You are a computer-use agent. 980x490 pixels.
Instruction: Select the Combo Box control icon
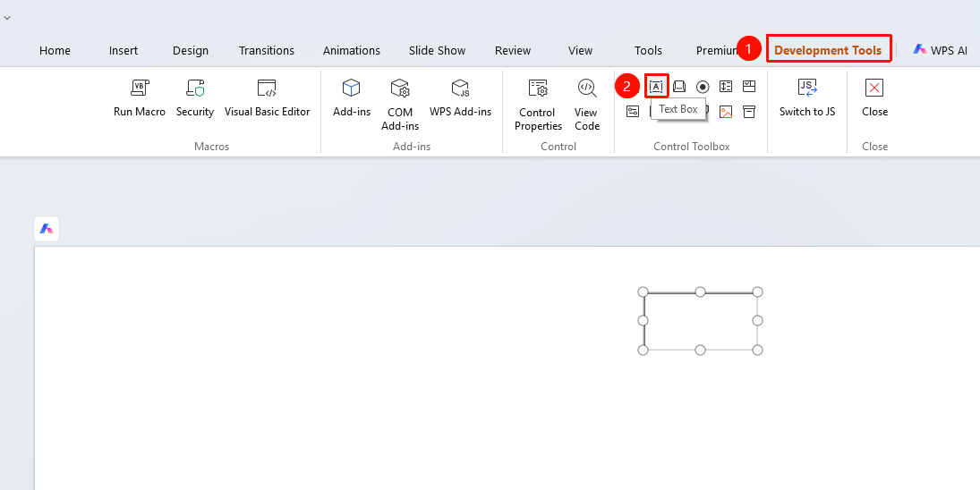click(749, 86)
